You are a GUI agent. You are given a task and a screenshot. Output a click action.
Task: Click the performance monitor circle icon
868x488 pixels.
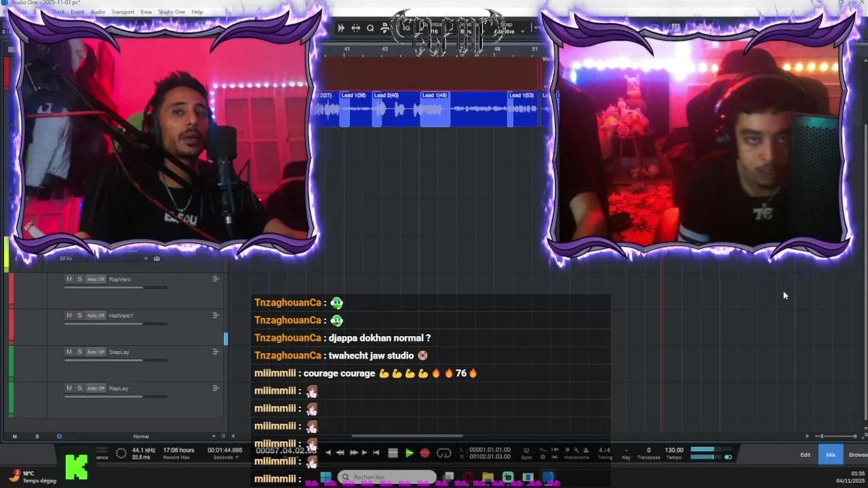tap(121, 453)
